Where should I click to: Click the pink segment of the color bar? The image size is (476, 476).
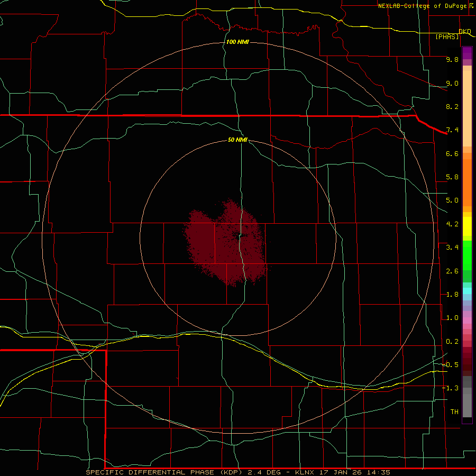[x=467, y=321]
